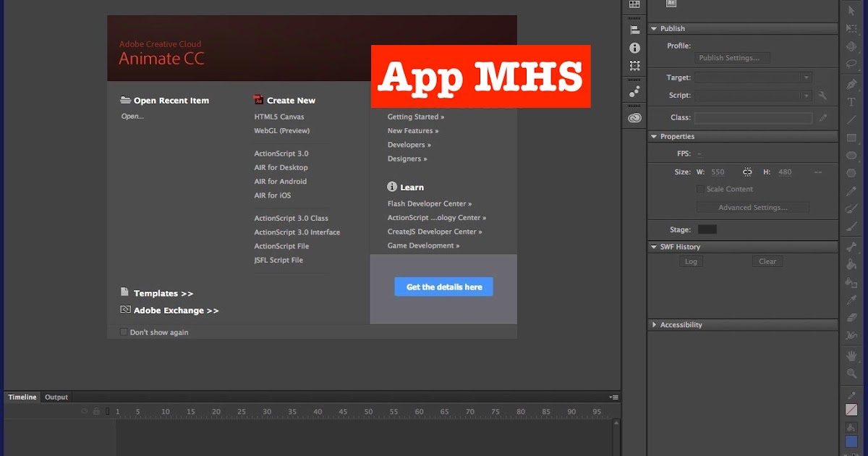Tick the Don't show again checkbox

[124, 332]
